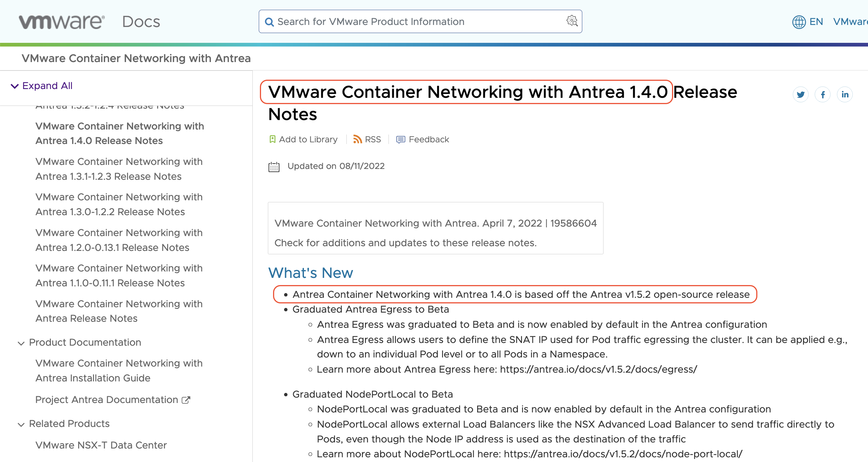Viewport: 868px width, 462px height.
Task: Open VMware NSX-T Data Center
Action: [101, 445]
